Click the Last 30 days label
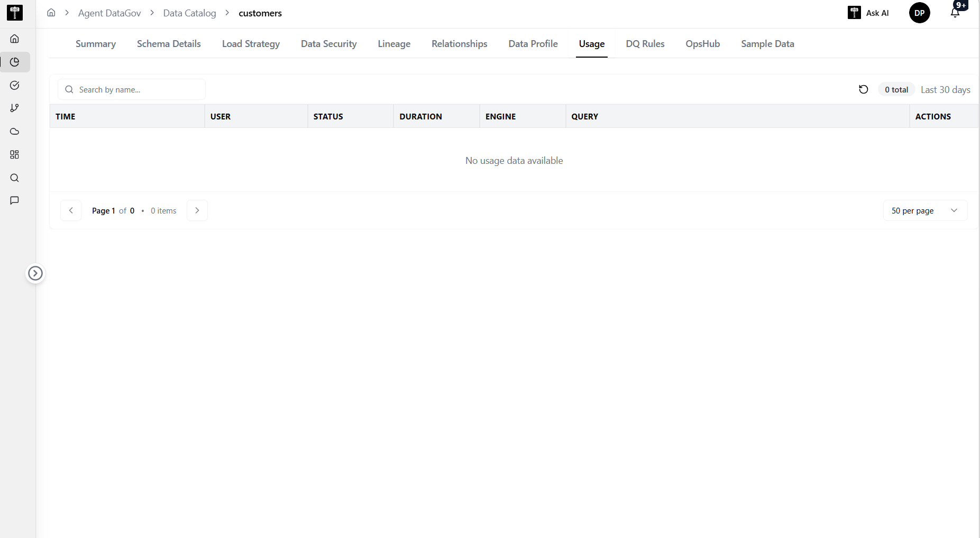The height and width of the screenshot is (538, 980). [945, 90]
